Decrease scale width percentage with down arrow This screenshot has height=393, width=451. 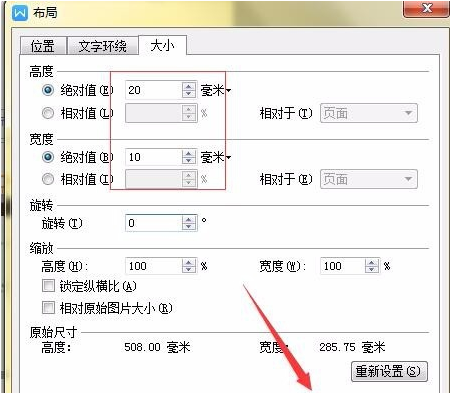(x=372, y=270)
